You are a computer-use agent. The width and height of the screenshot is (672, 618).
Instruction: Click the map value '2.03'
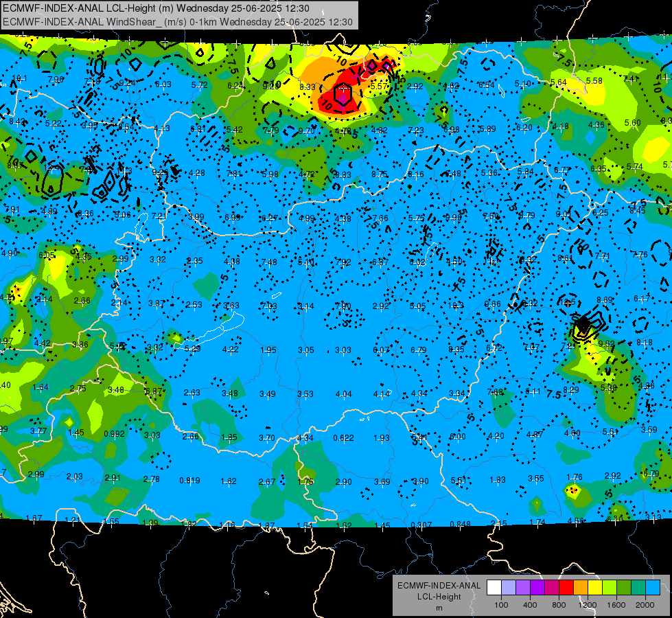point(75,477)
